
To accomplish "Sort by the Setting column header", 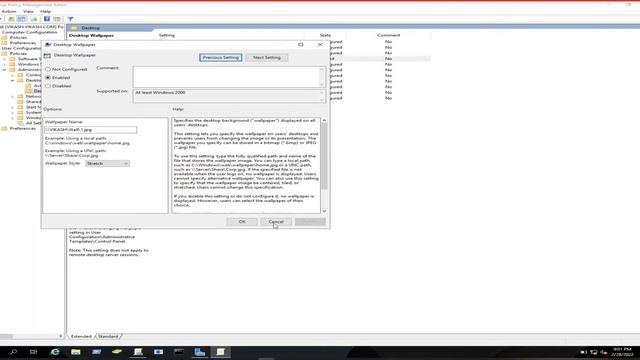I will pos(167,35).
